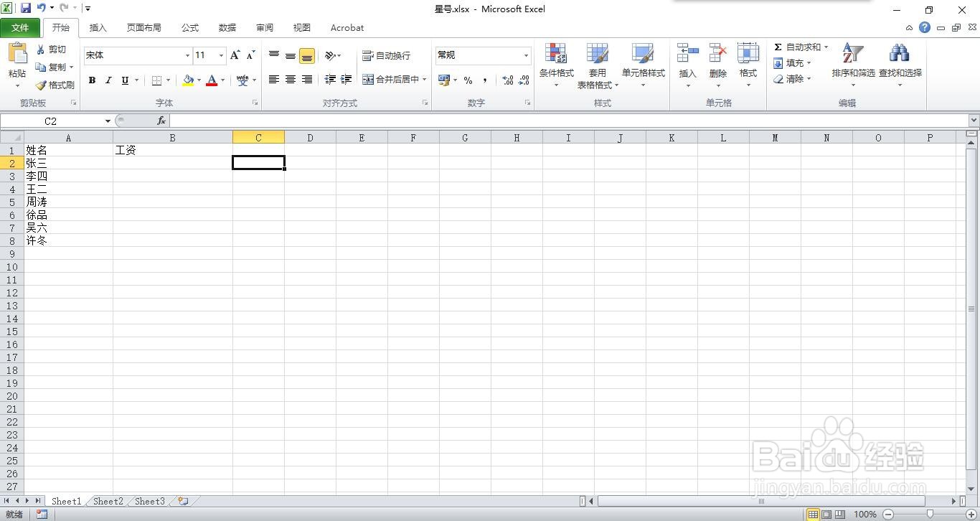980x521 pixels.
Task: Toggle Underline formatting
Action: pyautogui.click(x=125, y=80)
